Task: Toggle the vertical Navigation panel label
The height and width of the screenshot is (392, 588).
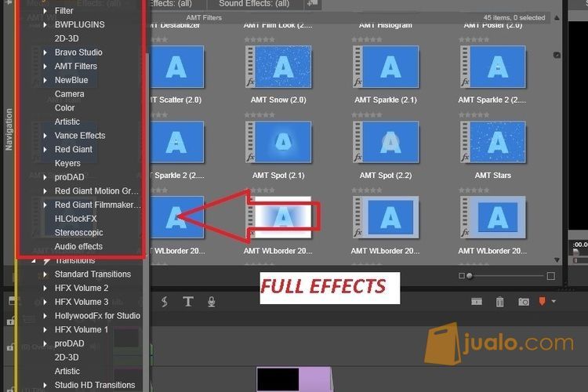Action: tap(9, 130)
